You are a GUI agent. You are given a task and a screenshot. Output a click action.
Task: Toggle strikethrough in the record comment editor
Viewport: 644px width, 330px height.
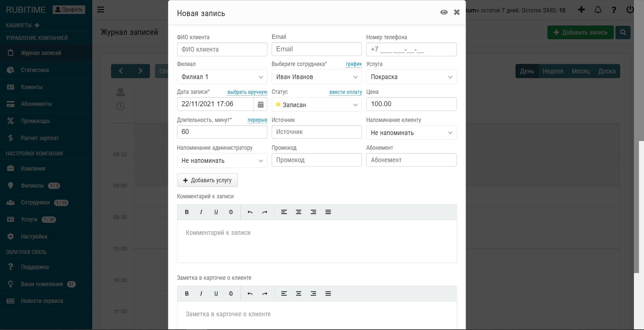tap(231, 212)
